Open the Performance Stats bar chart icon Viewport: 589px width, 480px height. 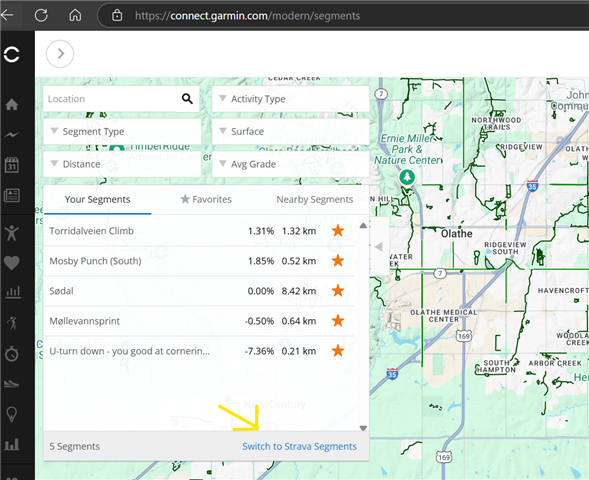[13, 292]
